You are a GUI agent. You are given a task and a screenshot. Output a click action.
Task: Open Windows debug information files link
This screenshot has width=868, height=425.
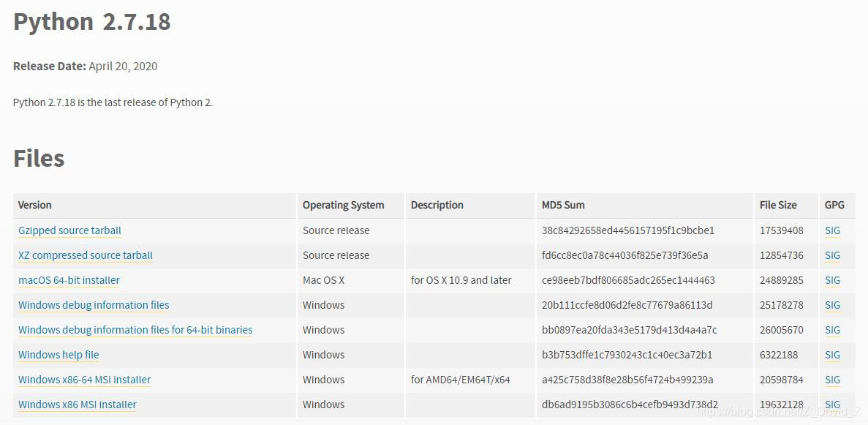[x=94, y=305]
